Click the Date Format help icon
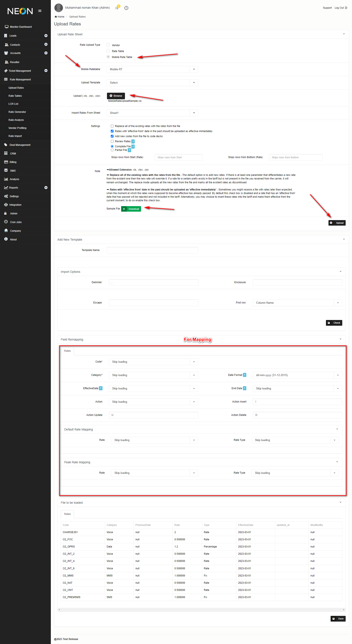 click(x=245, y=375)
